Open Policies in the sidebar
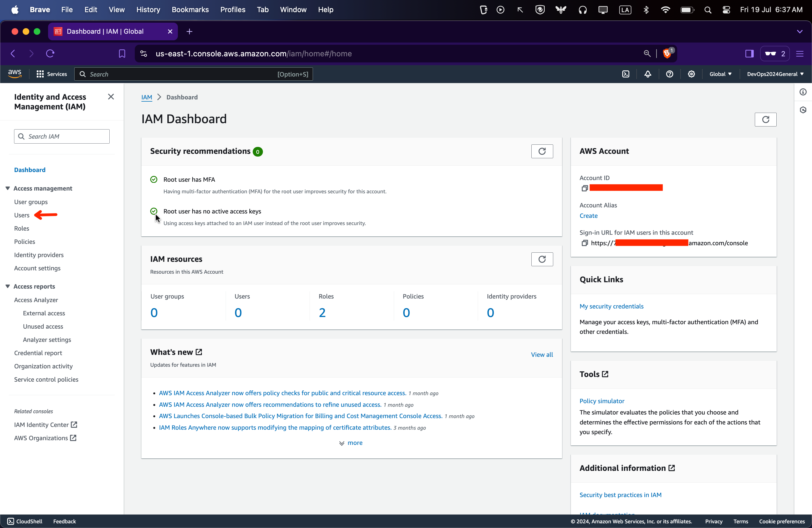This screenshot has height=528, width=812. pyautogui.click(x=25, y=242)
